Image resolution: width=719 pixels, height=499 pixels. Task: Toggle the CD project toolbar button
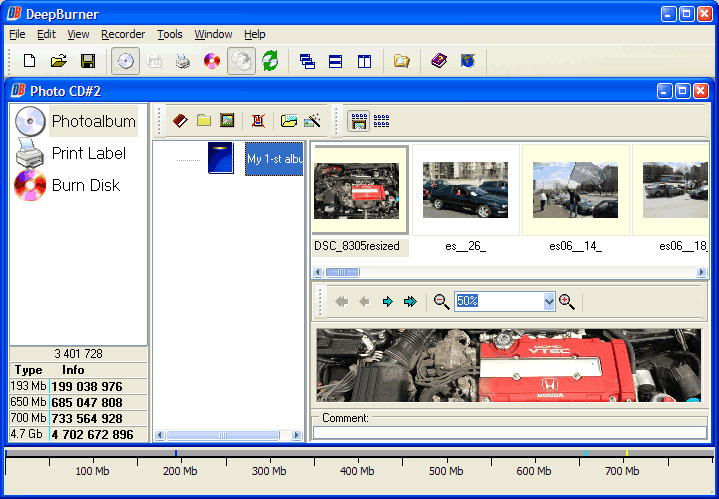(126, 61)
